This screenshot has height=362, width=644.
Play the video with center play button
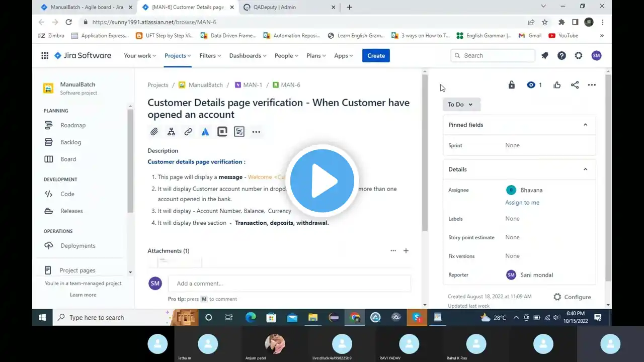(322, 180)
